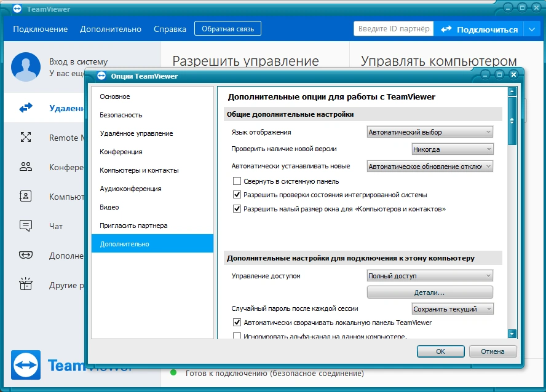This screenshot has height=392, width=546.
Task: Uncheck Разрешить проверки состояния интегрированной системы
Action: click(237, 194)
